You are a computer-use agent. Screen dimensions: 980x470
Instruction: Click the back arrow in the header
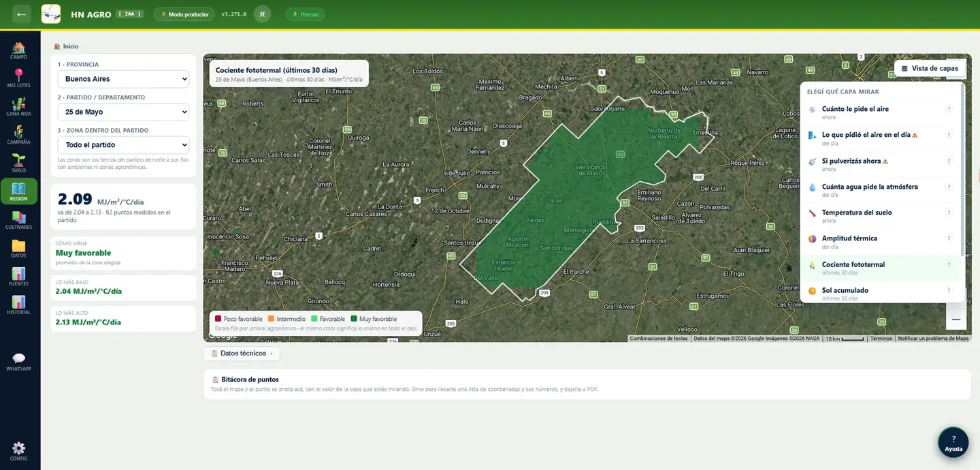point(22,14)
